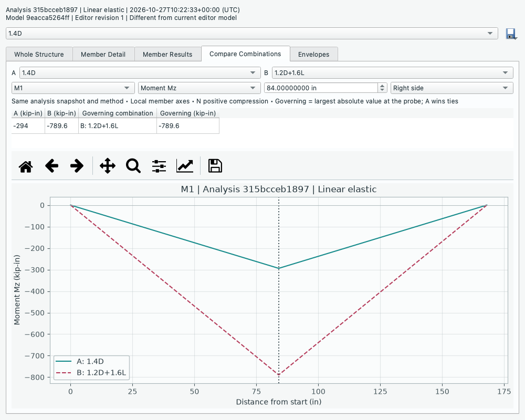The image size is (525, 420).
Task: Increment probe position with stepper up arrow
Action: click(382, 86)
